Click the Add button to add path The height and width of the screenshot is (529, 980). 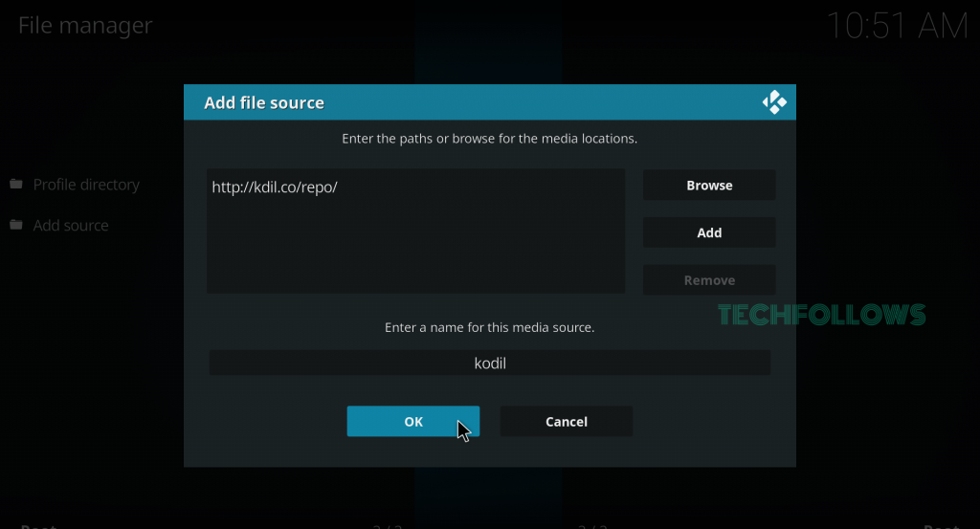click(709, 233)
